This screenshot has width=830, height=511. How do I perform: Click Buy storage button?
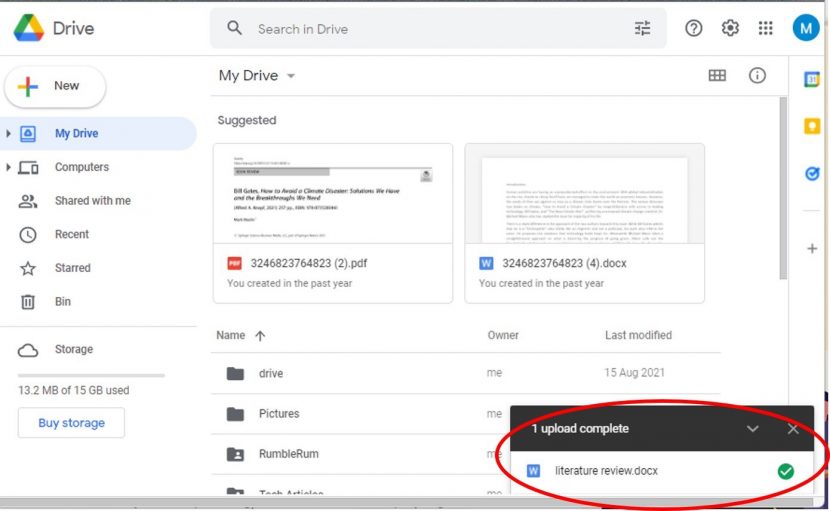[x=71, y=423]
